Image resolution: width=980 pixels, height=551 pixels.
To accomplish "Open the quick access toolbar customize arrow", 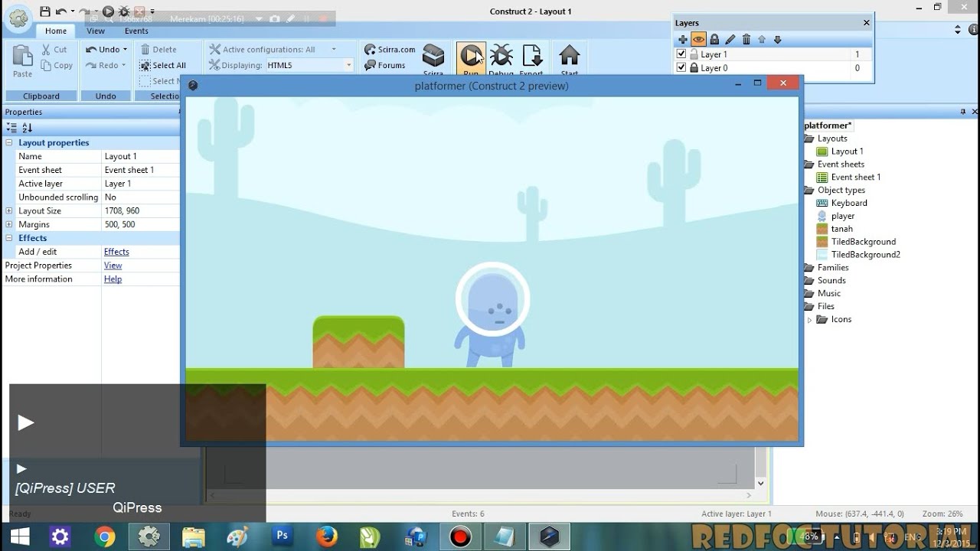I will (152, 11).
